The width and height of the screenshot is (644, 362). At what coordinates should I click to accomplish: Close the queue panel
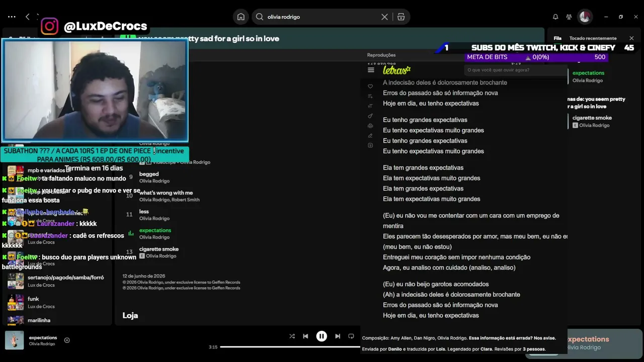point(631,38)
